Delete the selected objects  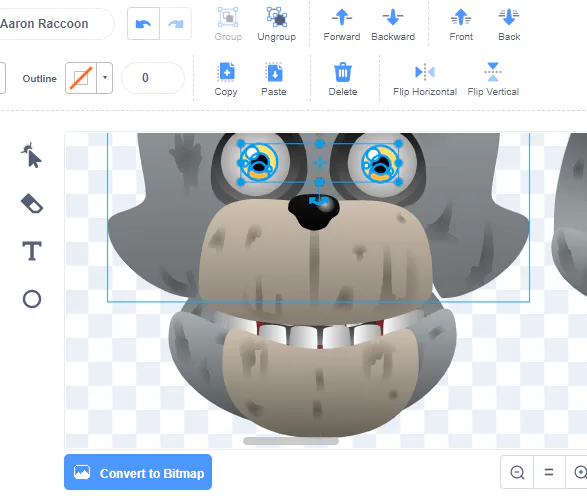click(343, 79)
